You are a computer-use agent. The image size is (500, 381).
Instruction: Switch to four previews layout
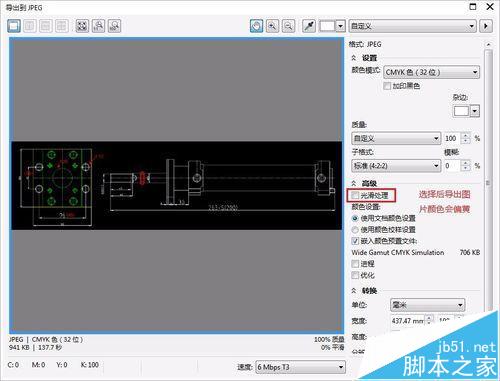pos(62,26)
